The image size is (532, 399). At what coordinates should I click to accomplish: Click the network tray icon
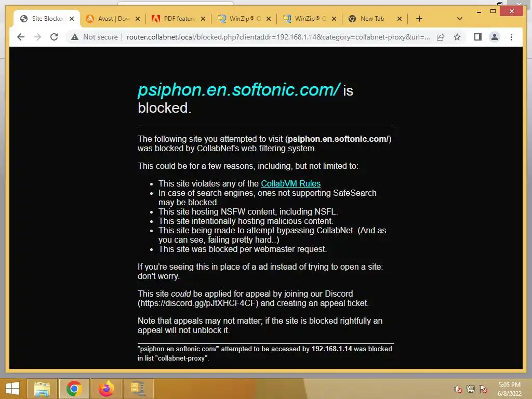[471, 389]
